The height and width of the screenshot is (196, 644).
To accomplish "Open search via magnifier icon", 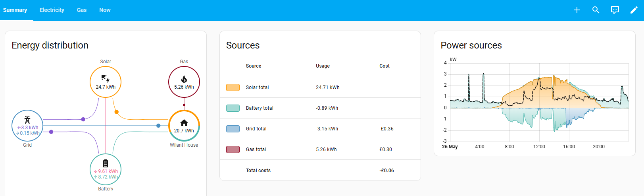I will coord(596,10).
